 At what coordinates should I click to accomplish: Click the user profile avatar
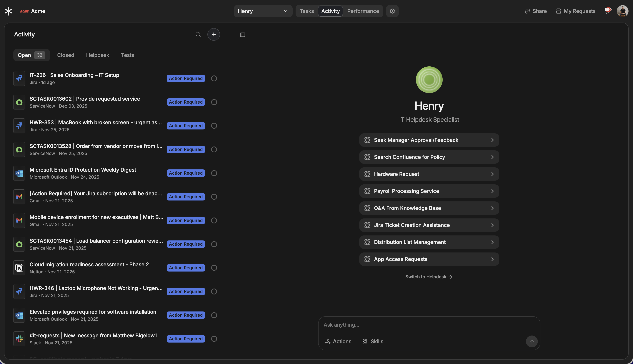(x=622, y=11)
